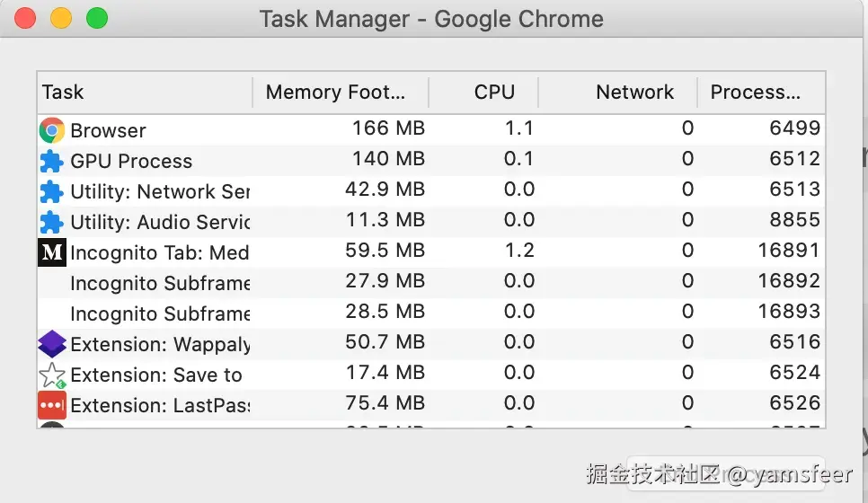Image resolution: width=868 pixels, height=503 pixels.
Task: Click the puzzle icon for GPU Process
Action: 52,162
